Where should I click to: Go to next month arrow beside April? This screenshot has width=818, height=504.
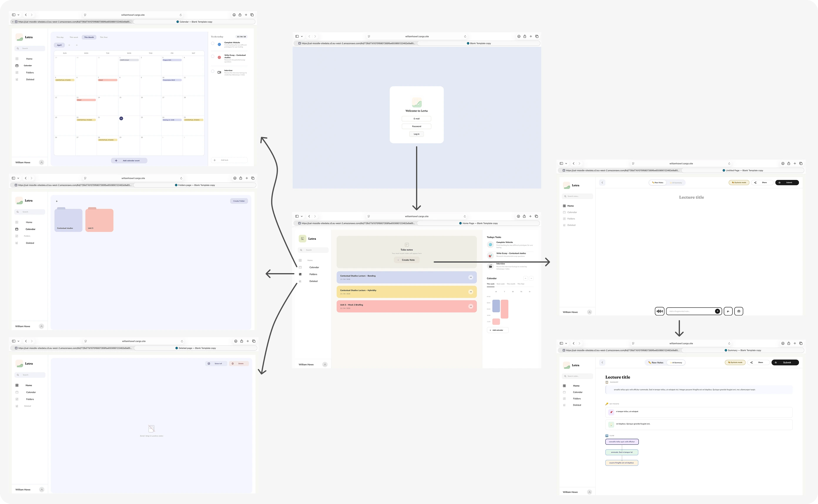point(76,45)
